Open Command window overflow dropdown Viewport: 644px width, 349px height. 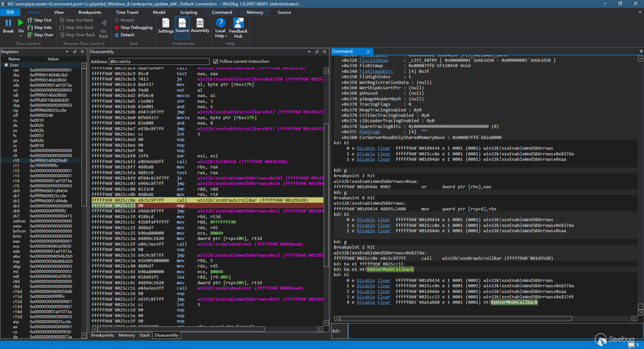click(x=641, y=52)
